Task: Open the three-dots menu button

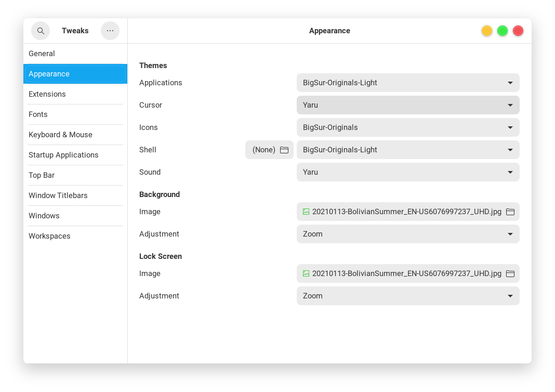Action: point(110,31)
